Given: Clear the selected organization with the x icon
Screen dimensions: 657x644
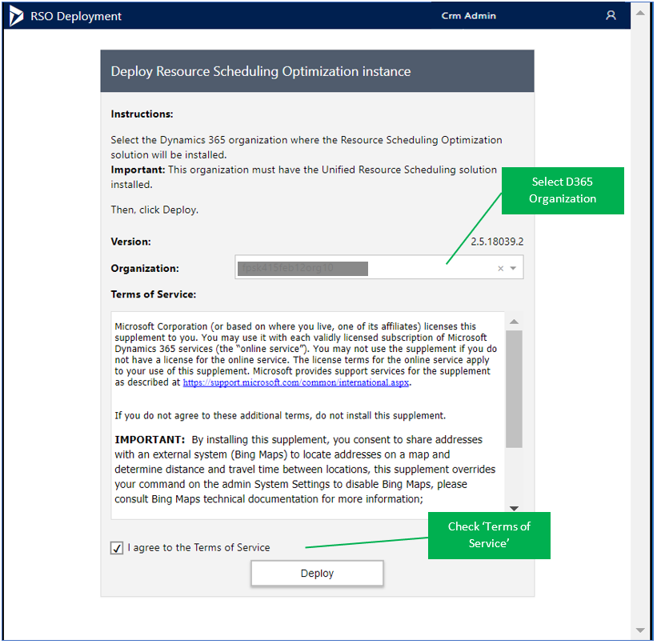Looking at the screenshot, I should [x=501, y=269].
